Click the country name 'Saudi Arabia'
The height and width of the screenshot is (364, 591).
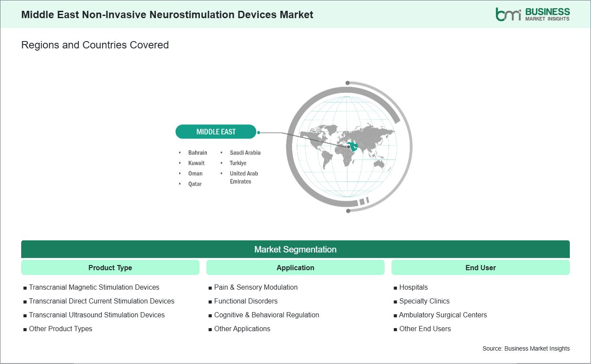click(245, 153)
